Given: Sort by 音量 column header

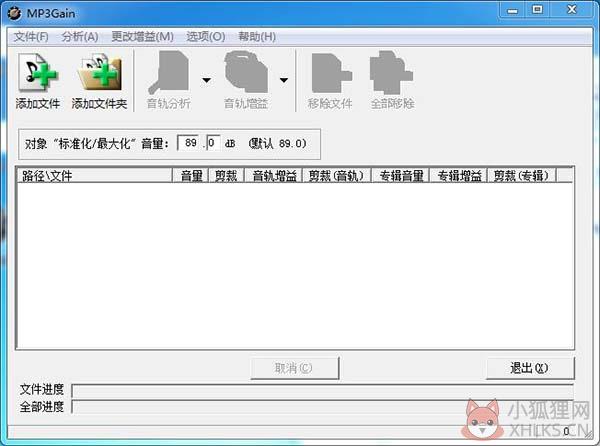Looking at the screenshot, I should point(191,176).
